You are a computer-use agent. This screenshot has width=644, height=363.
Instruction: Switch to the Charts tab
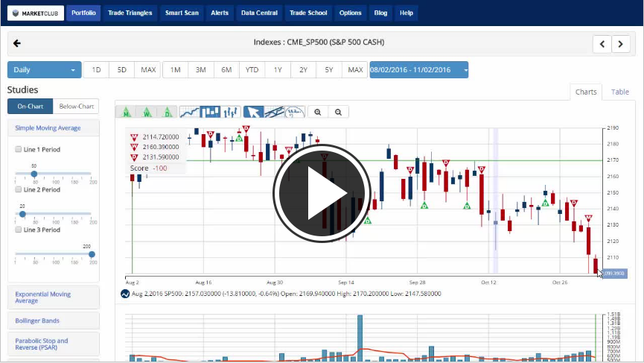click(586, 92)
